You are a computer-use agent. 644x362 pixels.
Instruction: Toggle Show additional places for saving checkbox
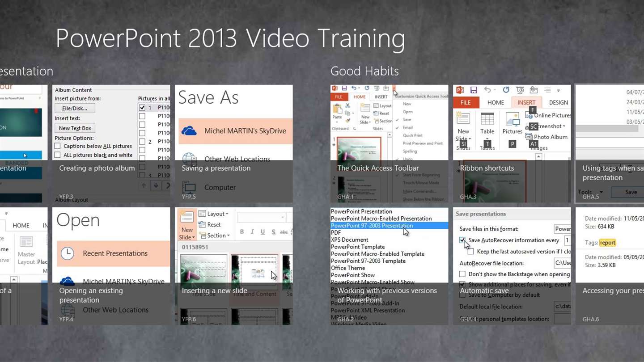pyautogui.click(x=462, y=285)
